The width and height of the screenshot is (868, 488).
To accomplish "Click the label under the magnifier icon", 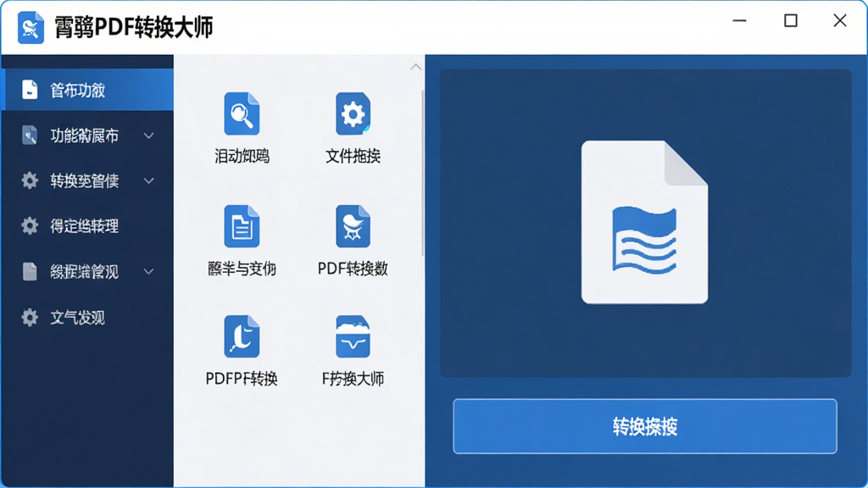I will pos(242,156).
